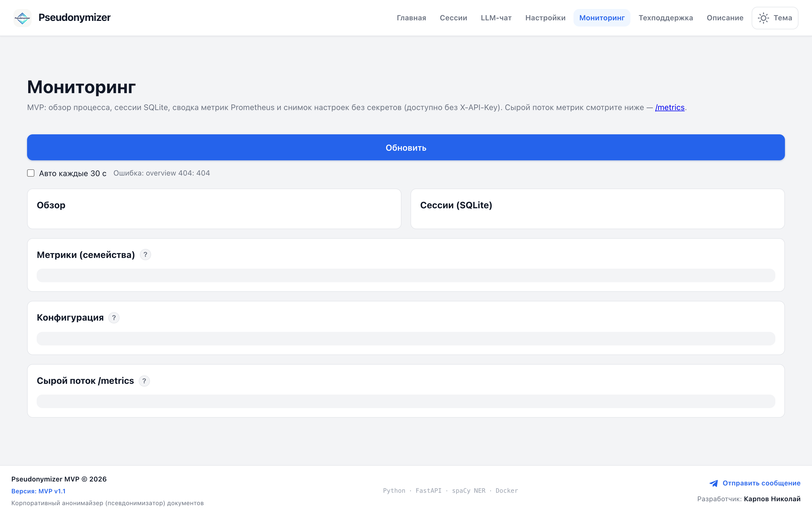Enable Авто каждые 30 с checkbox
Viewport: 812px width, 508px height.
[x=31, y=173]
